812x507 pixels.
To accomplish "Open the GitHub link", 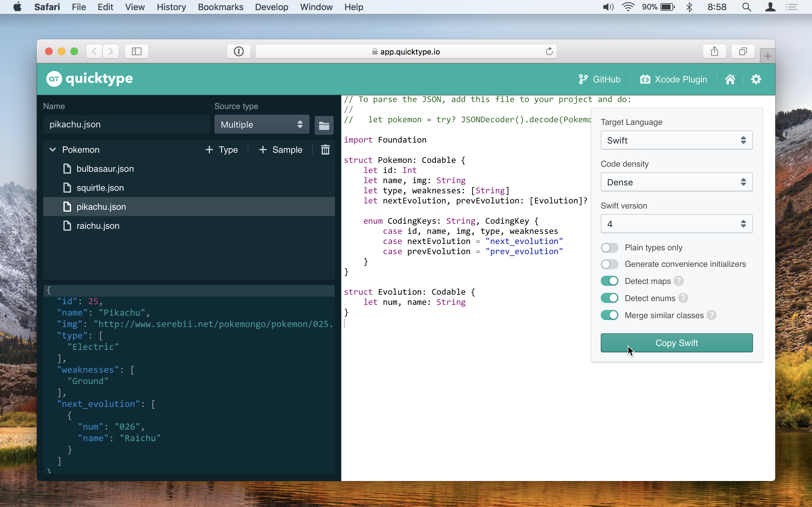I will pos(599,79).
